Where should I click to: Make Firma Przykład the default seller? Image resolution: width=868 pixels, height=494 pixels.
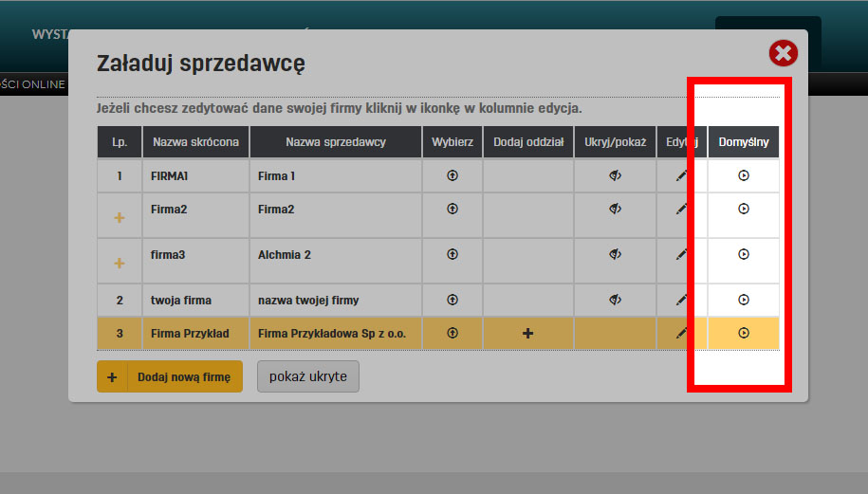[x=744, y=333]
